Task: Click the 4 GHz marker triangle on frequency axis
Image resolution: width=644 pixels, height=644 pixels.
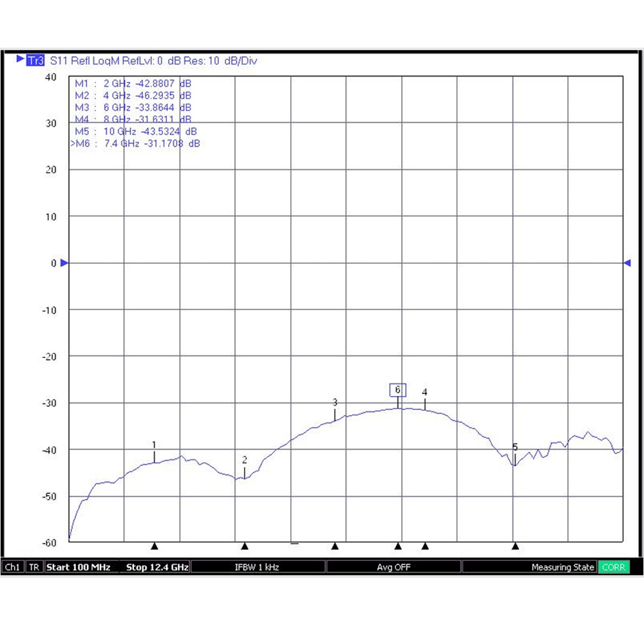Action: point(245,546)
